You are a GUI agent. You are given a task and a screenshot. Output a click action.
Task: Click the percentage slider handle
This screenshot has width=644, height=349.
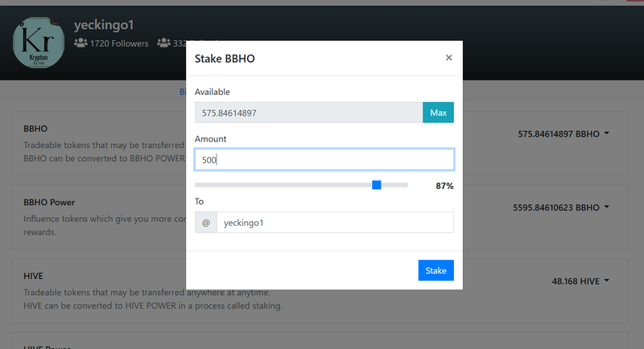click(376, 185)
